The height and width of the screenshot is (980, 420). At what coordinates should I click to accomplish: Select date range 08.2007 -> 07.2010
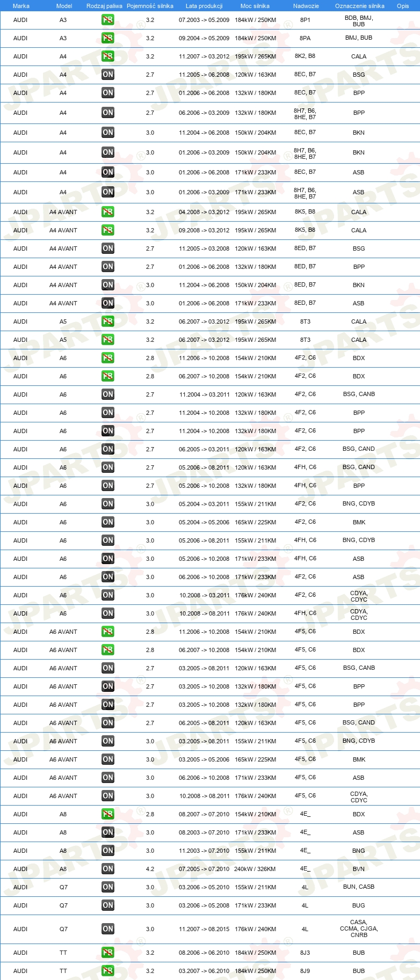point(204,814)
